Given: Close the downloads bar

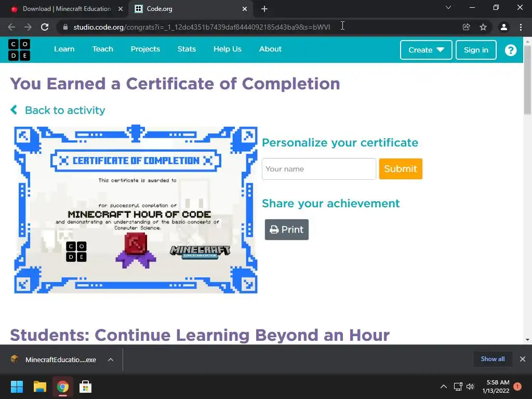Looking at the screenshot, I should tap(523, 359).
